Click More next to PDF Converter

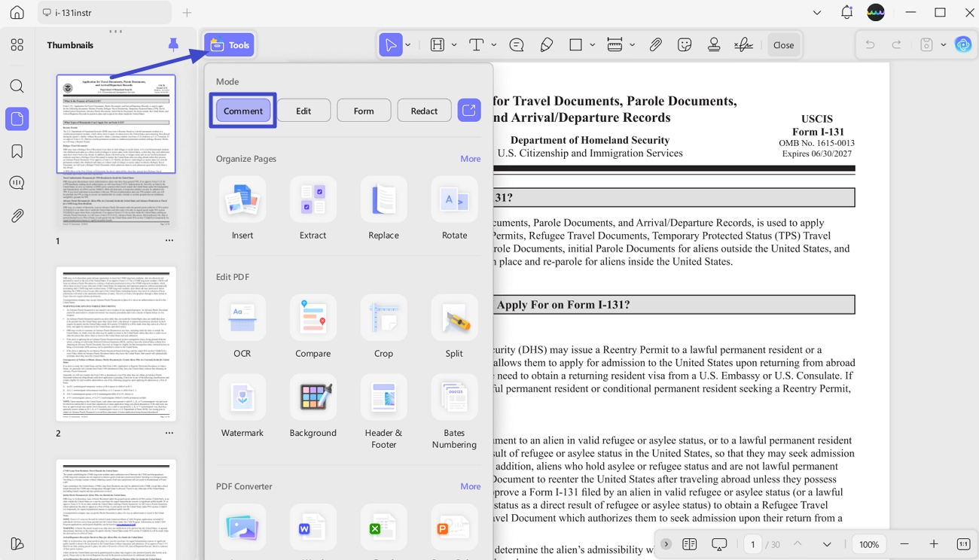471,486
